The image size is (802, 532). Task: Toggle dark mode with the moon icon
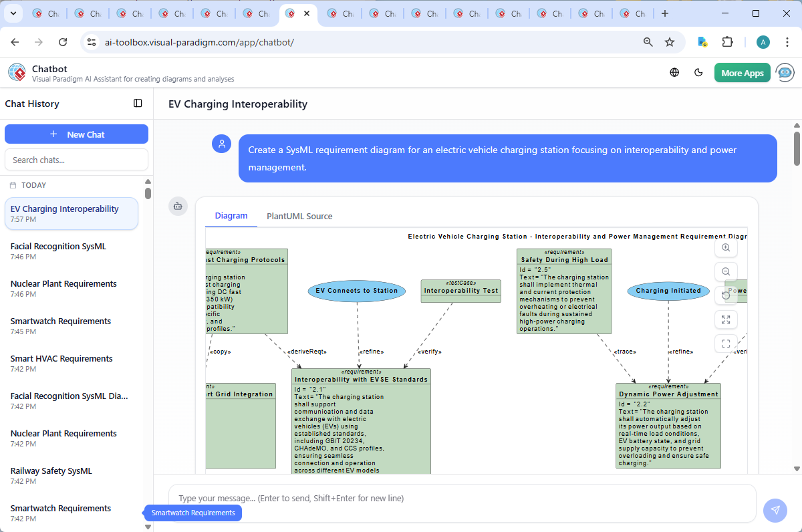[698, 72]
